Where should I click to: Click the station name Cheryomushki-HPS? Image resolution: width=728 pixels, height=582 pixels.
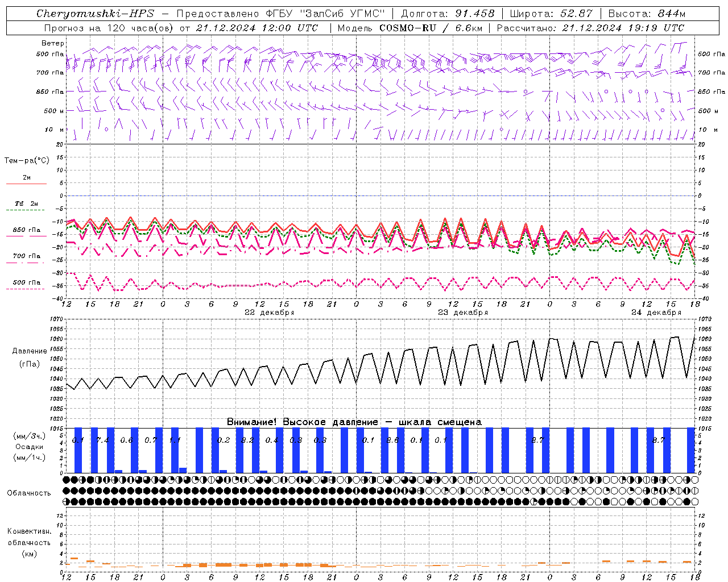click(95, 14)
